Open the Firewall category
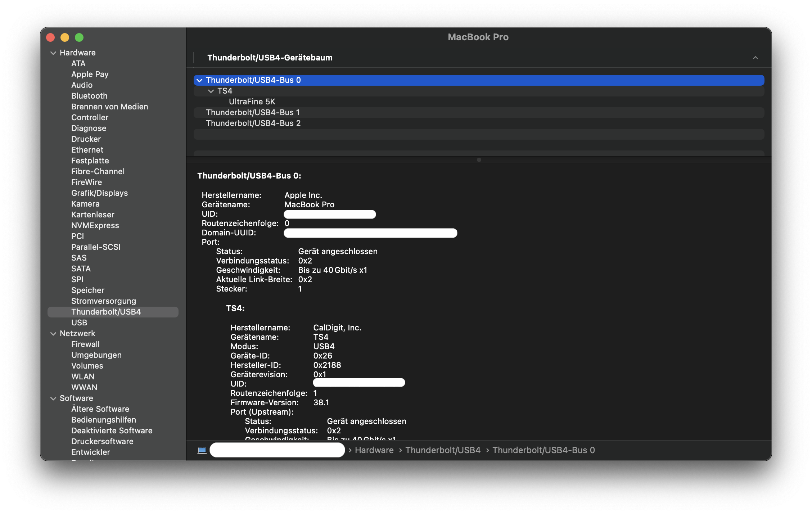 [x=85, y=344]
